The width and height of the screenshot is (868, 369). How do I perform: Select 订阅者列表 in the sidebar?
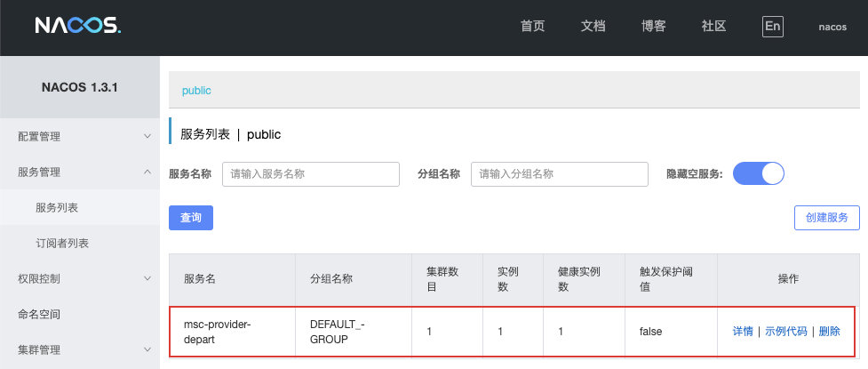tap(80, 243)
